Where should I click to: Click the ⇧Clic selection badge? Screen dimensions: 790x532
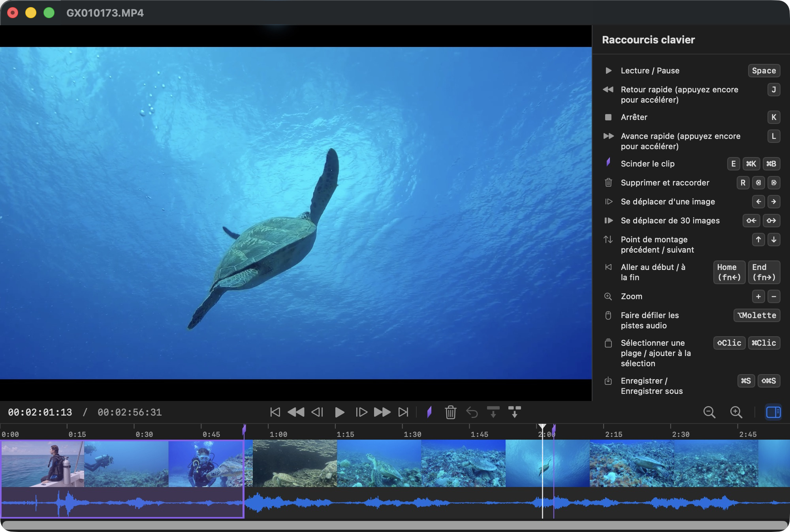pyautogui.click(x=729, y=343)
